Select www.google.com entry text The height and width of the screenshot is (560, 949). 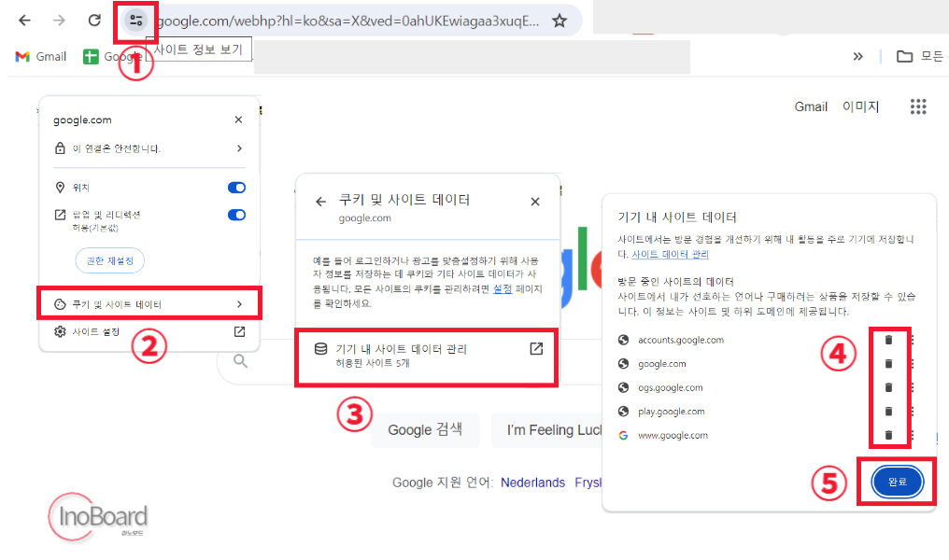673,436
